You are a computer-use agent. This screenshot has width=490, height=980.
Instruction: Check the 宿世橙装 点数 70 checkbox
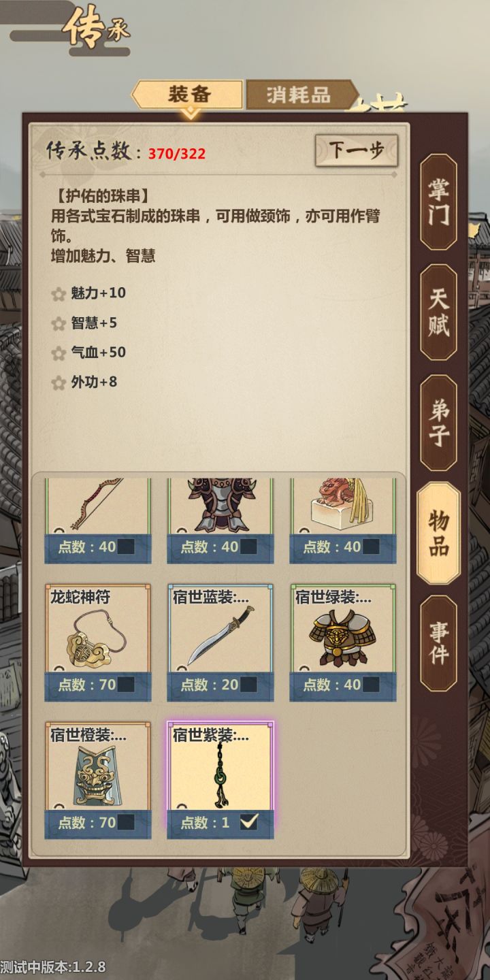[125, 823]
